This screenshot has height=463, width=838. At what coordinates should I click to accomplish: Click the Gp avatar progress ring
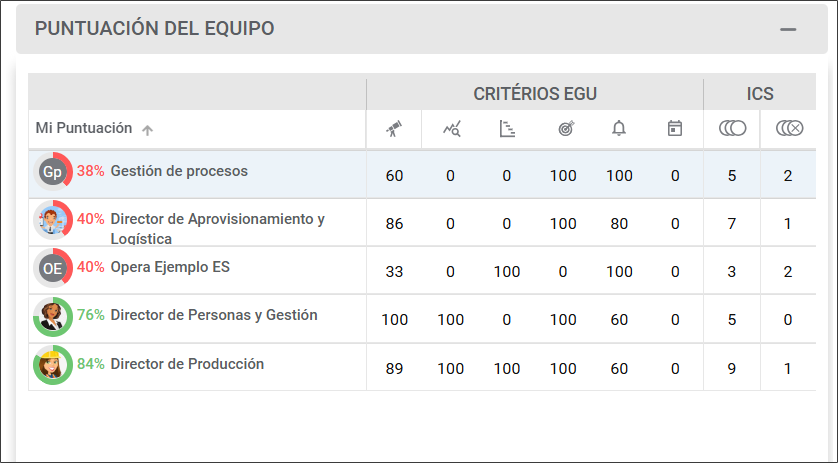pyautogui.click(x=52, y=172)
